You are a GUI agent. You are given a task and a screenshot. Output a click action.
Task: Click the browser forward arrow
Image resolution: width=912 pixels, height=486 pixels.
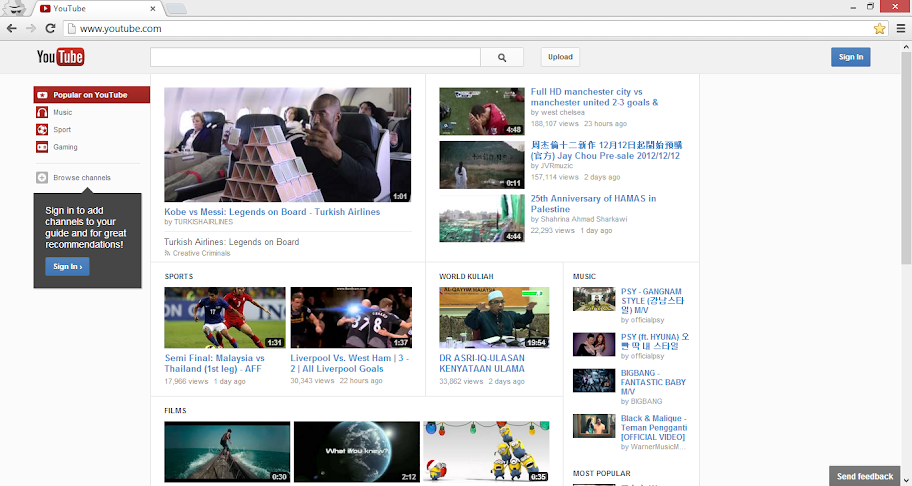click(x=31, y=28)
